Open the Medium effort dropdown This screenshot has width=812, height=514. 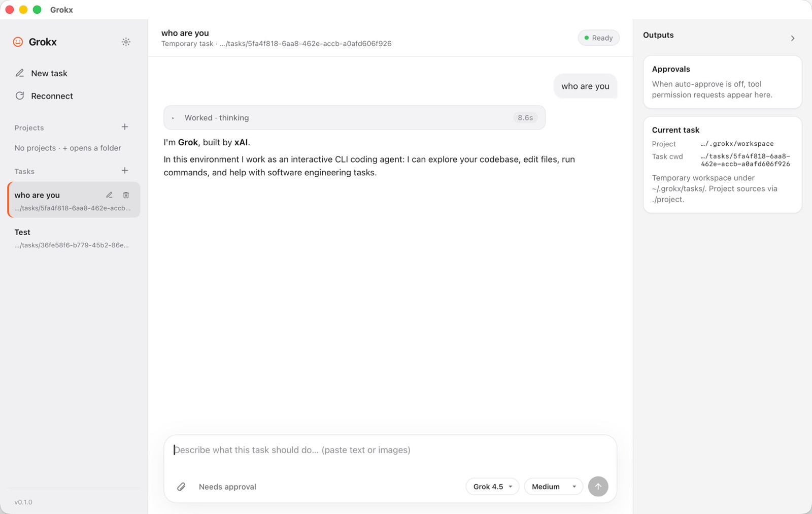[554, 487]
